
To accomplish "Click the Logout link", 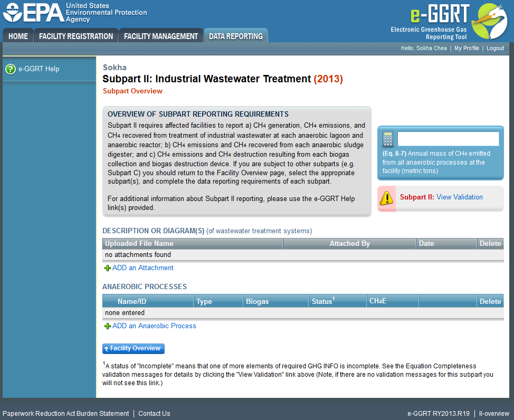I will pyautogui.click(x=495, y=48).
